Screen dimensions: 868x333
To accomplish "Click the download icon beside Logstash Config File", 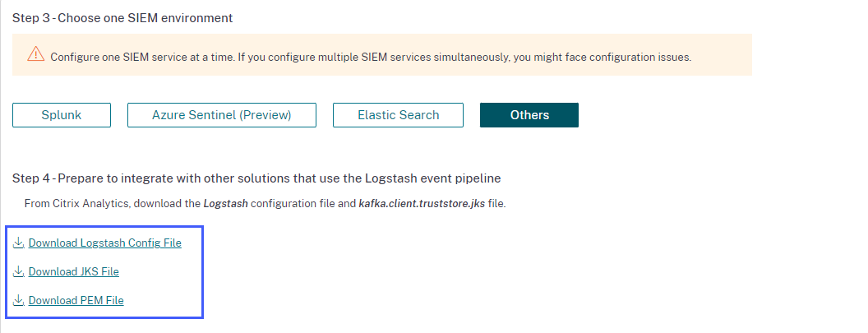I will [18, 243].
